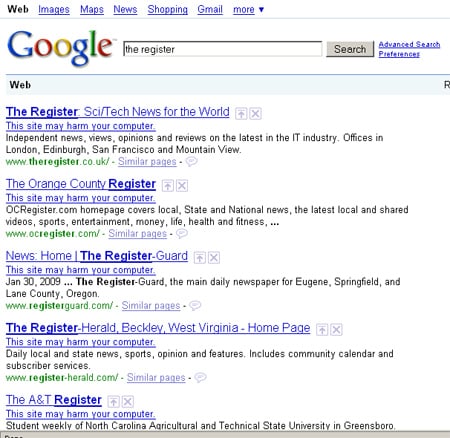This screenshot has width=450, height=438.
Task: Open The Orange County Register result
Action: (81, 184)
